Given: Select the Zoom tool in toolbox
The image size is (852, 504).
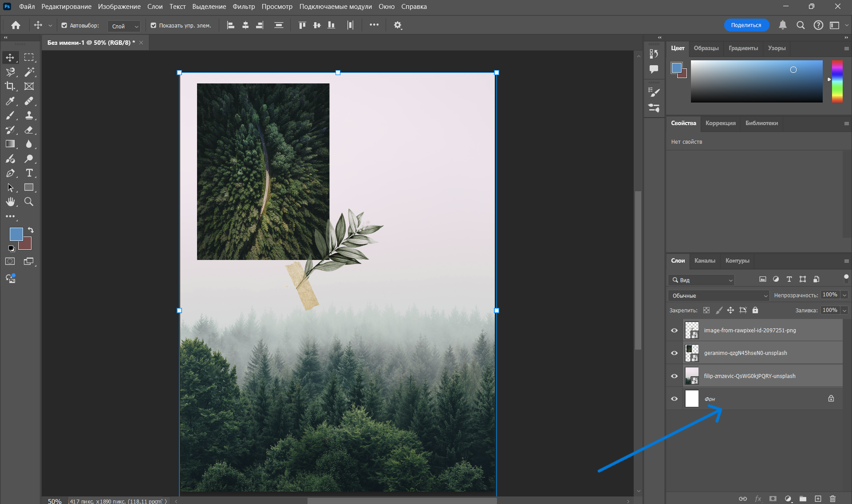Looking at the screenshot, I should 29,202.
